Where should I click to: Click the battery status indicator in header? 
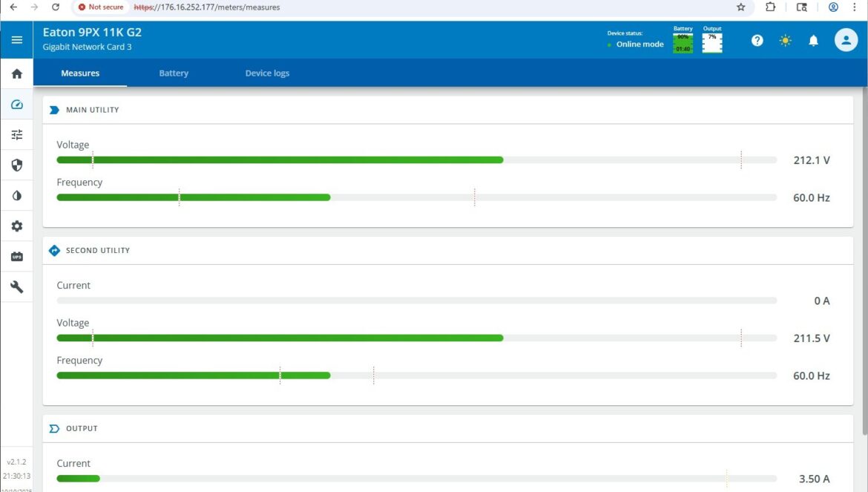[x=683, y=42]
